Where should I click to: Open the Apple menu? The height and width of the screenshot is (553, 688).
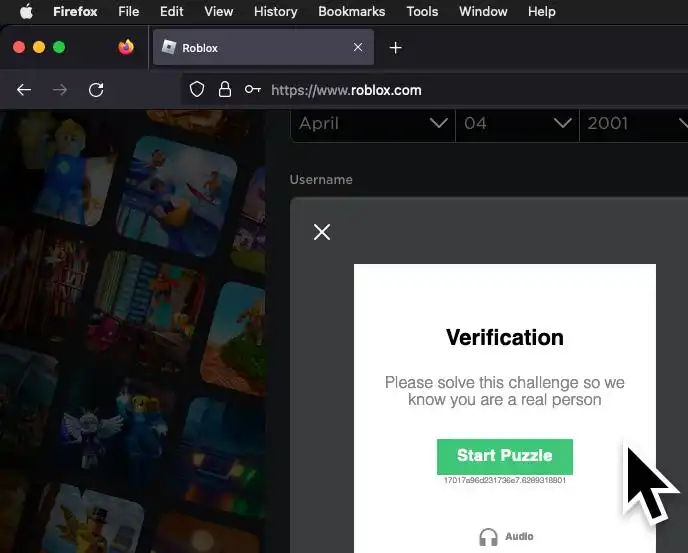click(26, 11)
